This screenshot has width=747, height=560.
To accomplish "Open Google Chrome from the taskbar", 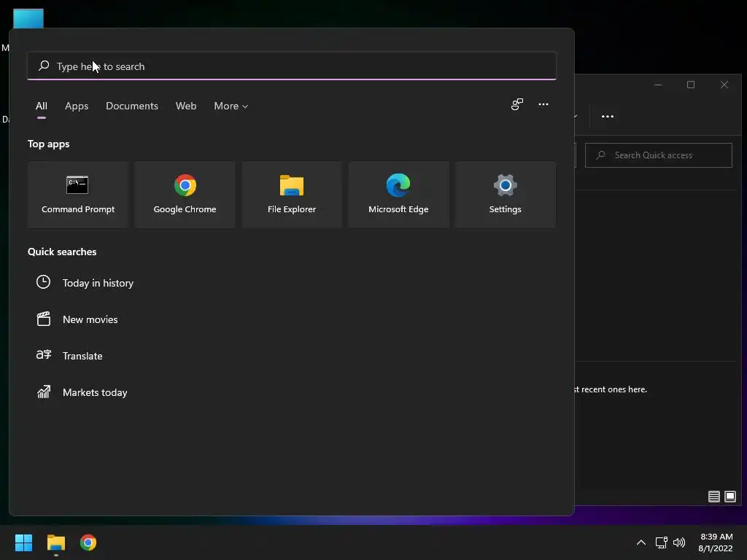I will pyautogui.click(x=88, y=542).
